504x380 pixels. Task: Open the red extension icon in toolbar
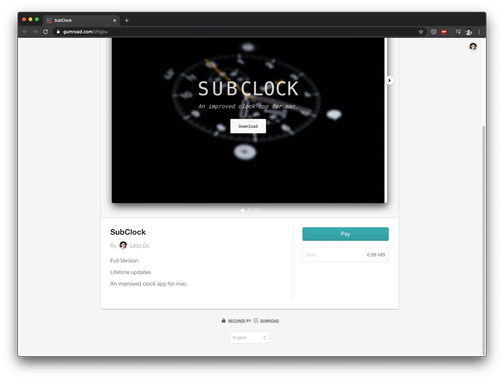[444, 32]
